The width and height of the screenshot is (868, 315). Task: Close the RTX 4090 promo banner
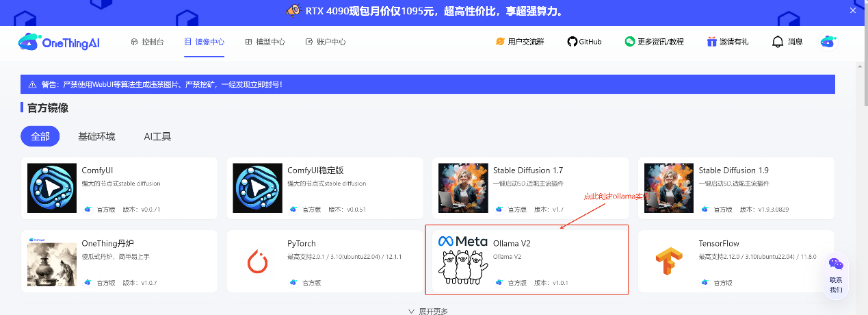coord(852,10)
